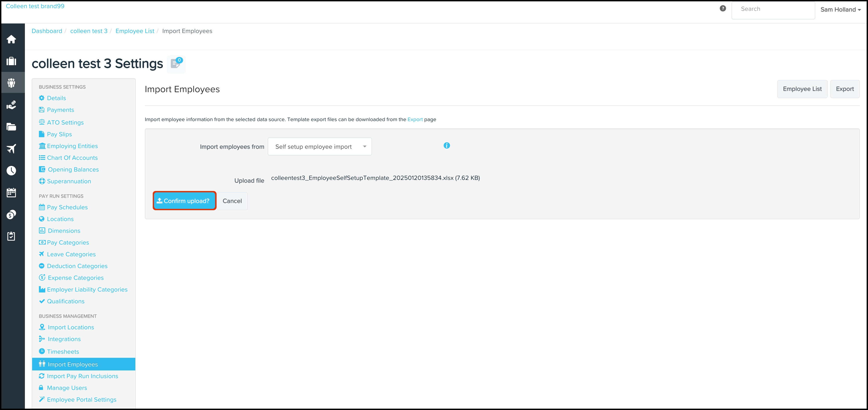Click the clock timesheets sidebar icon
This screenshot has height=410, width=868.
pos(12,171)
